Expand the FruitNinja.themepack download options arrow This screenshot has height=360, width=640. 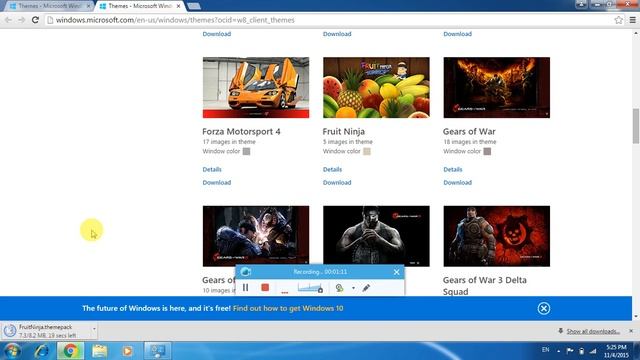pyautogui.click(x=94, y=329)
